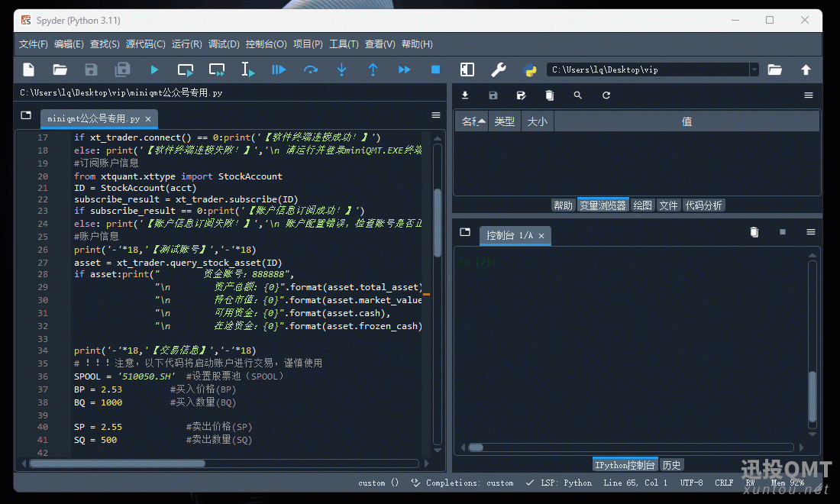Open 工具(T) menu
This screenshot has height=504, width=840.
(x=344, y=44)
